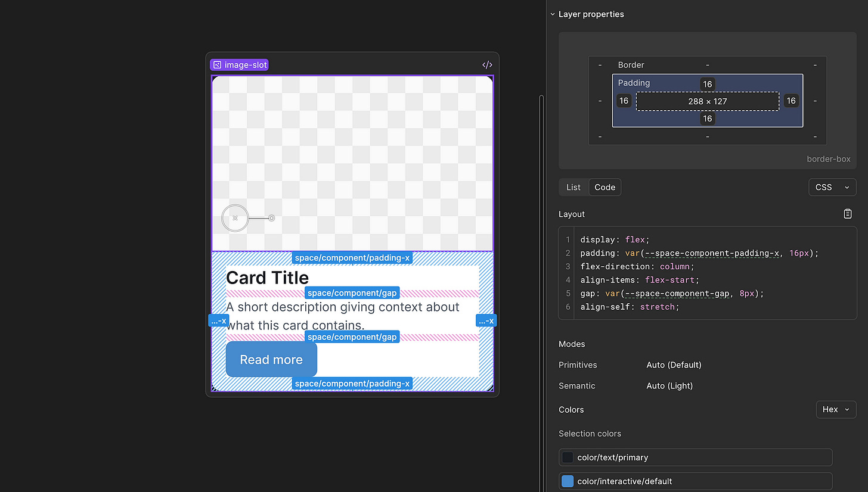
Task: Click the Read more button on the card
Action: pos(271,359)
